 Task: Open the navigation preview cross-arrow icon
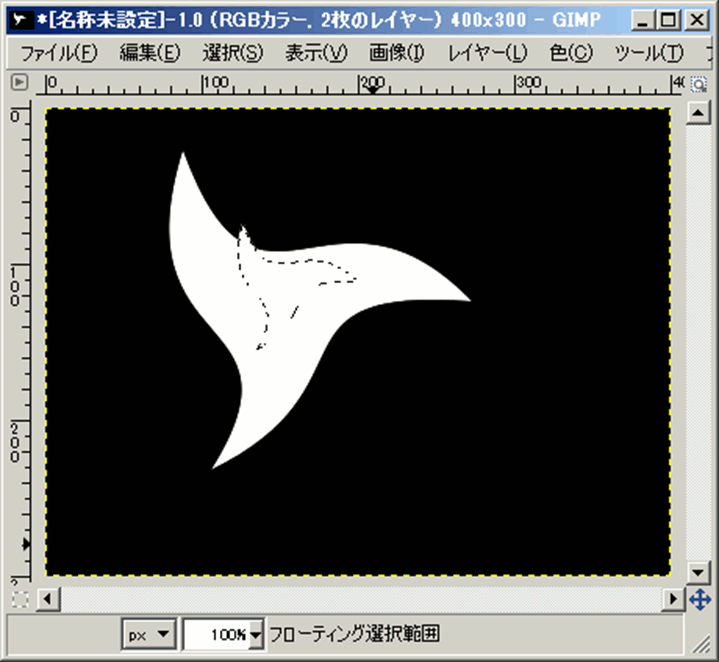(699, 600)
